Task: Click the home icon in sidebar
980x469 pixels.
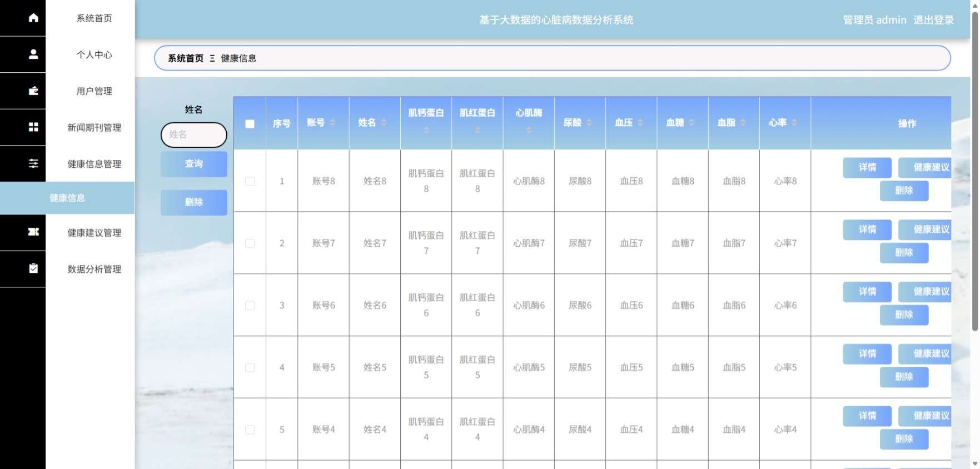Action: pyautogui.click(x=33, y=18)
